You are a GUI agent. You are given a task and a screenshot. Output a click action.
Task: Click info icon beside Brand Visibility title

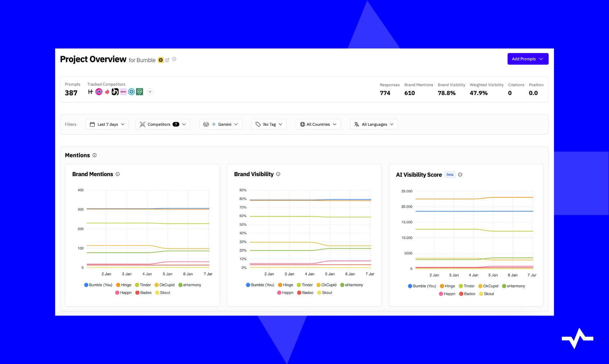coord(278,174)
